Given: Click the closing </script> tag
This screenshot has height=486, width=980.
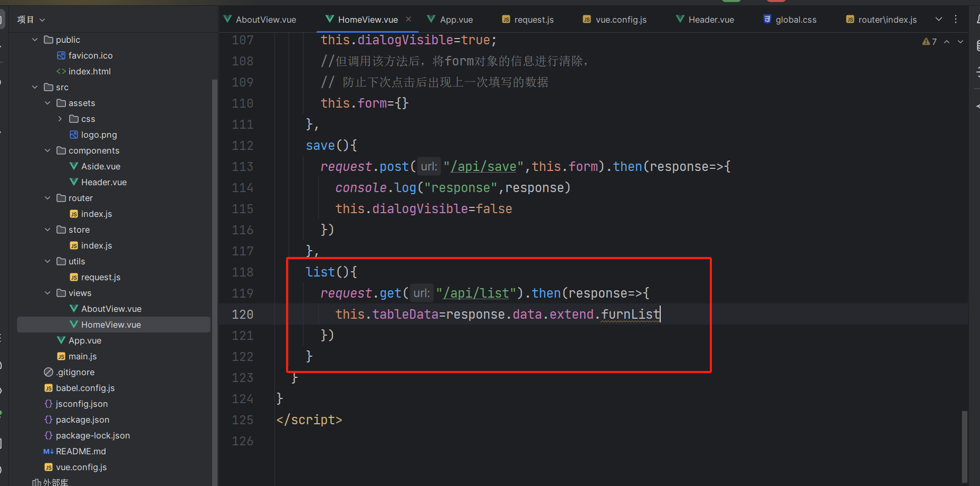Looking at the screenshot, I should click(x=309, y=420).
